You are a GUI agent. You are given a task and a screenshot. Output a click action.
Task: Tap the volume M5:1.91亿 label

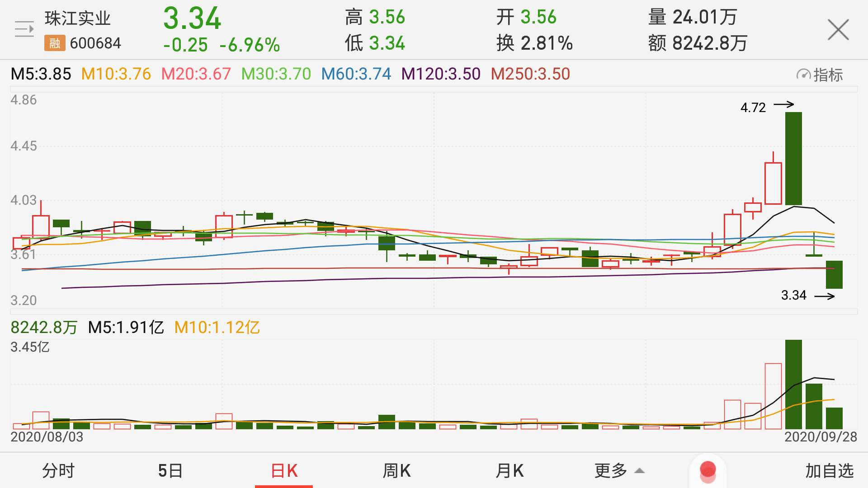tap(126, 328)
